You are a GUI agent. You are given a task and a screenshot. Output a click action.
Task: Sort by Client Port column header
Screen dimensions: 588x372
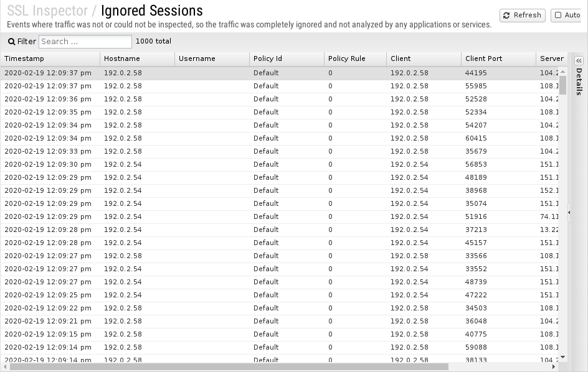(x=498, y=59)
